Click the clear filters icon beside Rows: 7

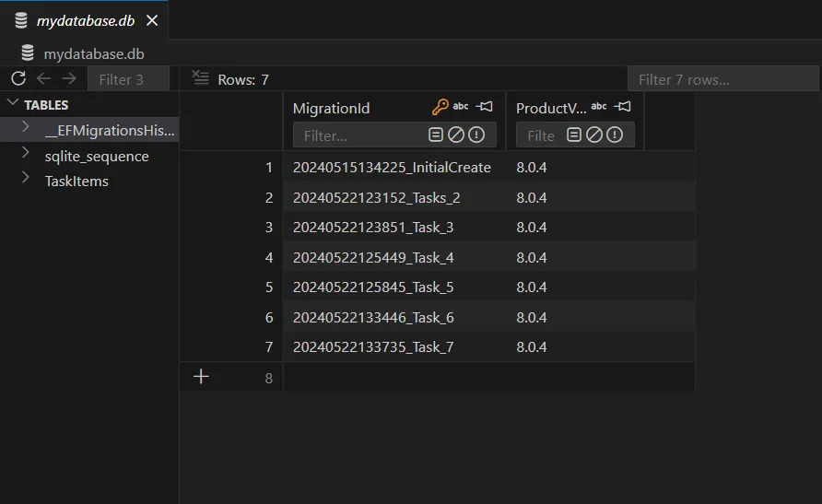click(200, 78)
